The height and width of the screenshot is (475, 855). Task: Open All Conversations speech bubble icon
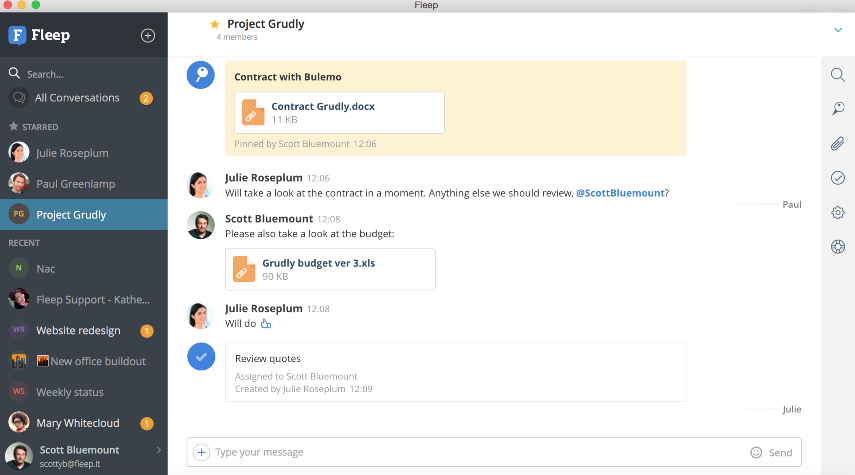[x=19, y=98]
